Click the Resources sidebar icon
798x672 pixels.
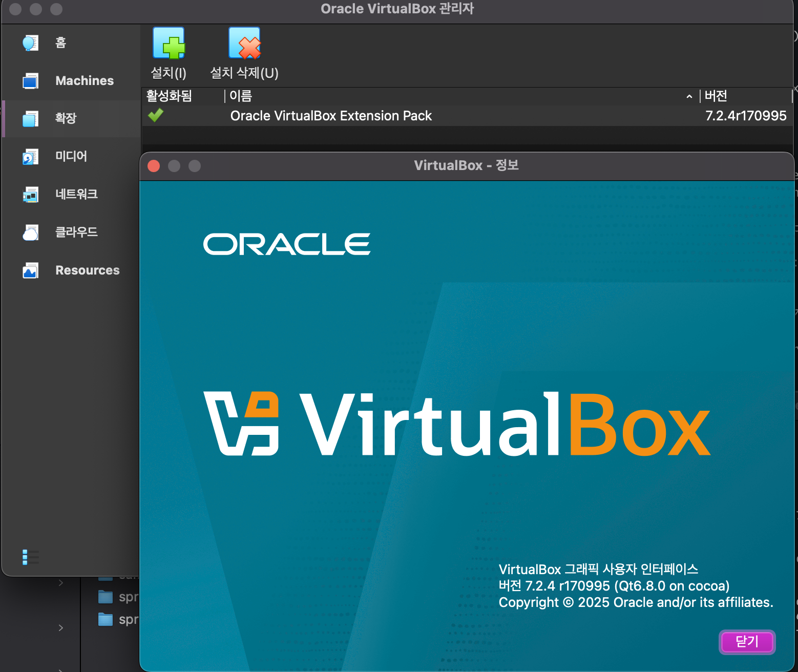point(31,270)
